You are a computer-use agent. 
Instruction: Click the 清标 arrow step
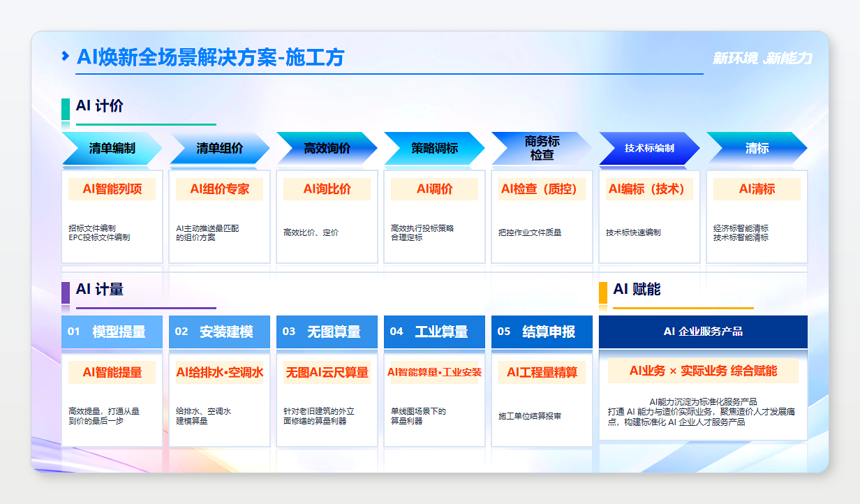point(757,148)
